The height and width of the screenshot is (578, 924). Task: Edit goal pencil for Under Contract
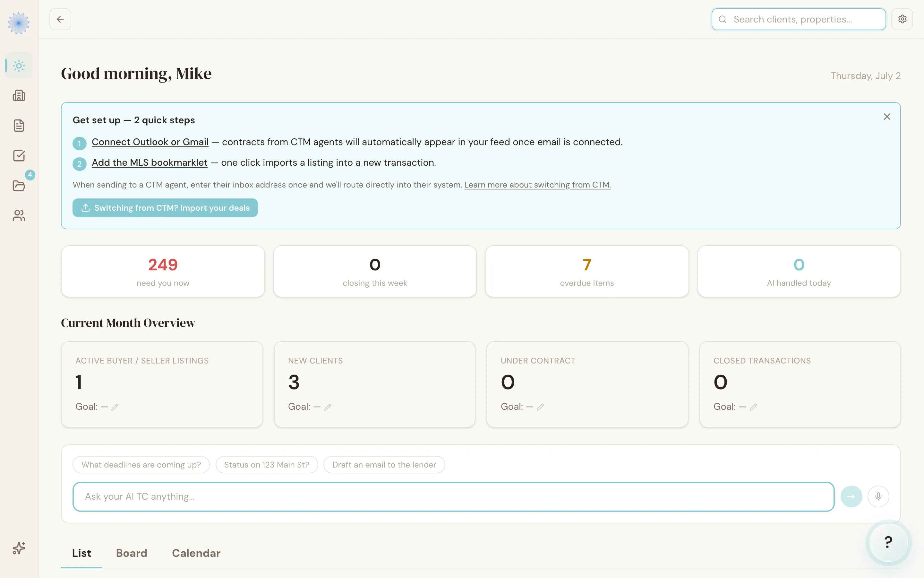tap(540, 407)
